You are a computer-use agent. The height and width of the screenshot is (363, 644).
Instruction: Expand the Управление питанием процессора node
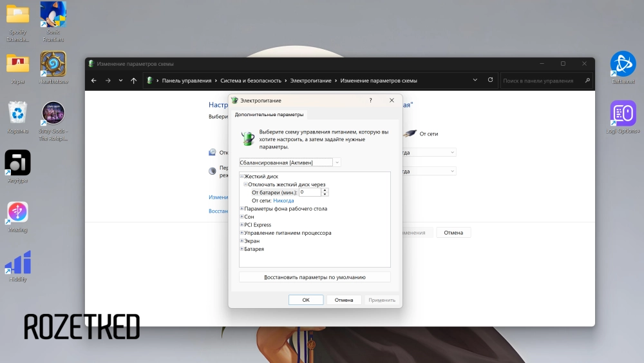click(241, 233)
